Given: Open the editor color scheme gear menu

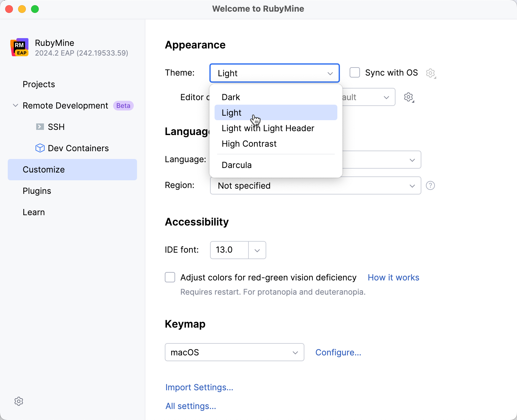Looking at the screenshot, I should (408, 97).
